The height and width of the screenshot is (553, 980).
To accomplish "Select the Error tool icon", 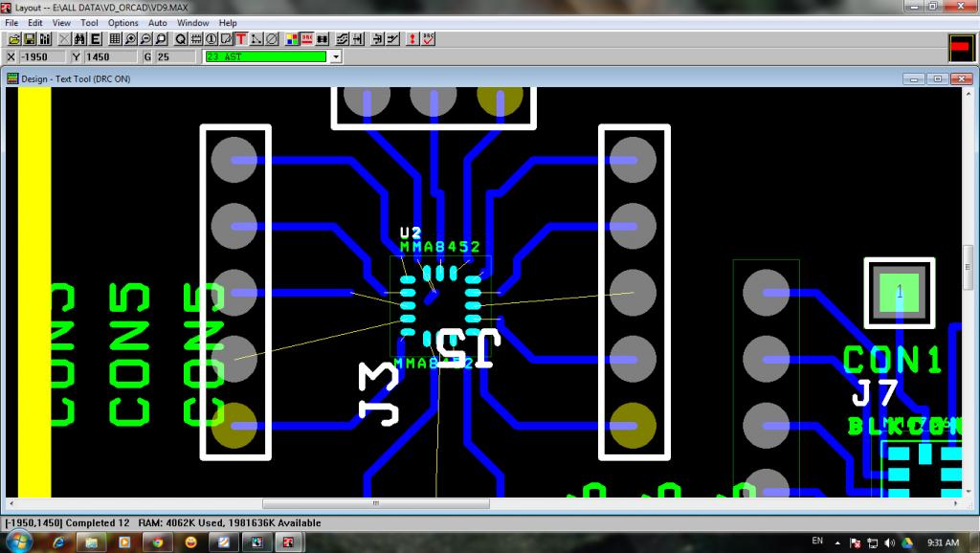I will click(272, 38).
